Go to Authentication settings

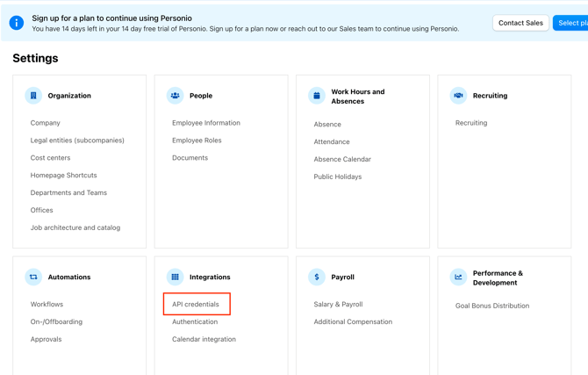click(195, 321)
